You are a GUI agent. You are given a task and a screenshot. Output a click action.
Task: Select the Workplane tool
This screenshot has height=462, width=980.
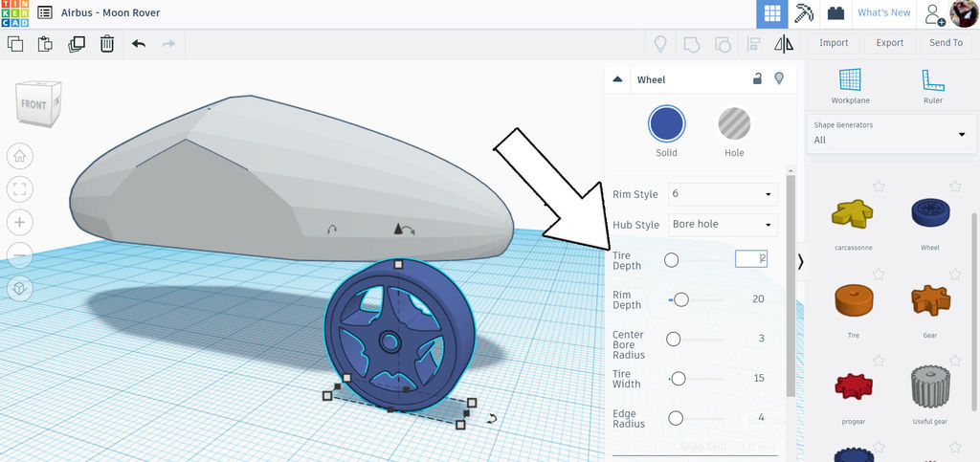pos(850,86)
